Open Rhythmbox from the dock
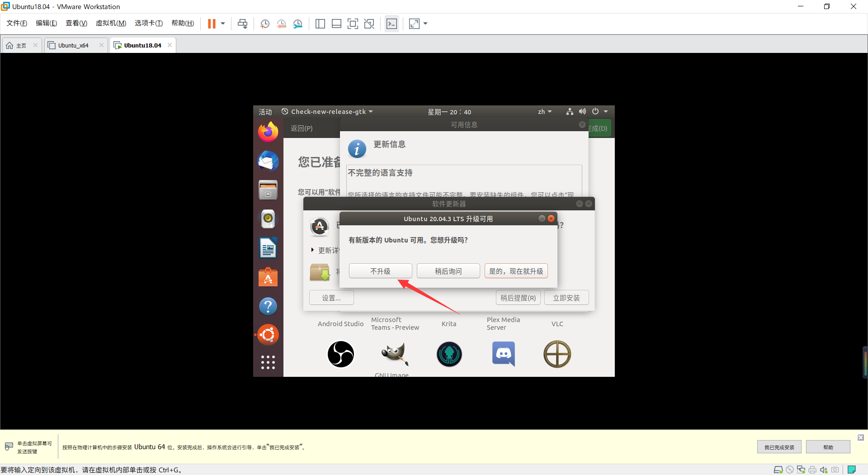Viewport: 868px width, 475px height. click(x=268, y=219)
